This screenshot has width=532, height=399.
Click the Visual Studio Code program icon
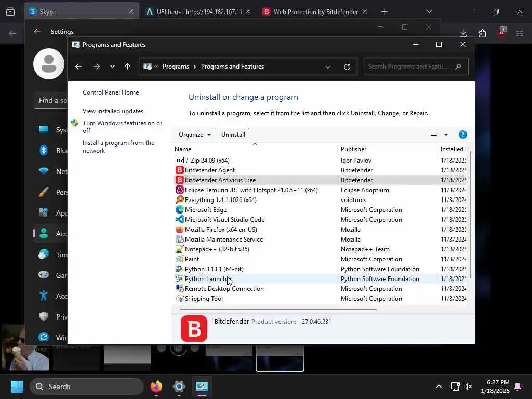pyautogui.click(x=179, y=219)
